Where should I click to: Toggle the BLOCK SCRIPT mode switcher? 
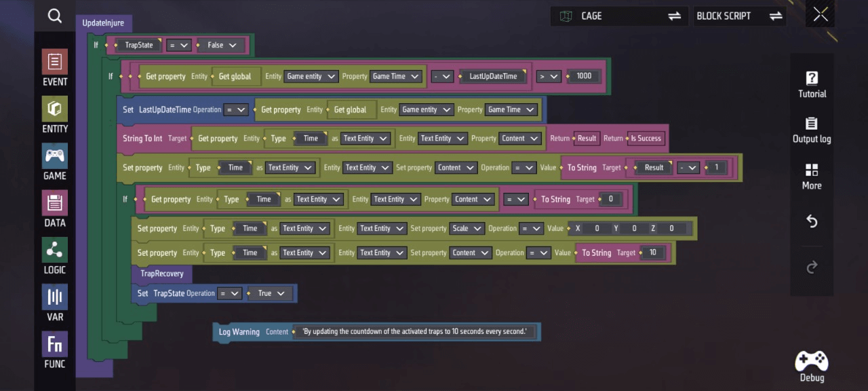tap(776, 16)
